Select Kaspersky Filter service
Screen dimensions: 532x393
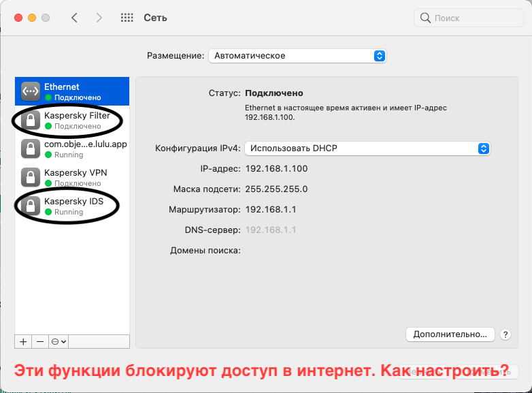pyautogui.click(x=72, y=121)
